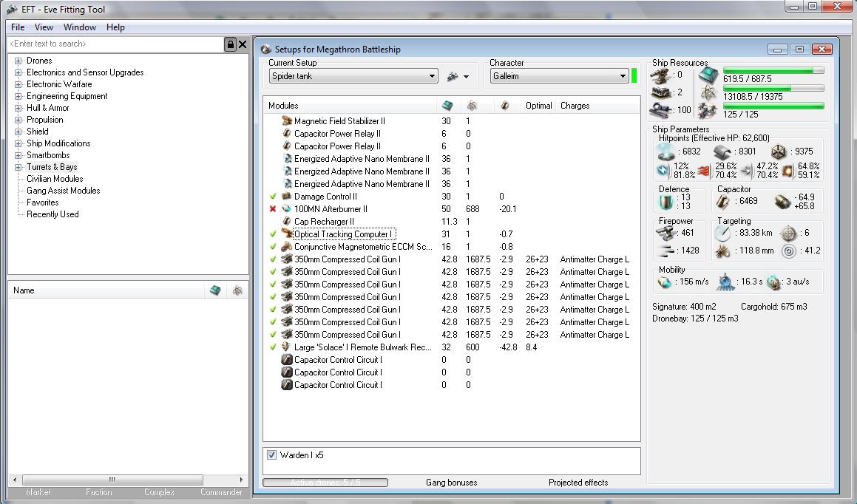Expand the Electronic Warfare tree node
Image resolution: width=857 pixels, height=504 pixels.
[18, 84]
